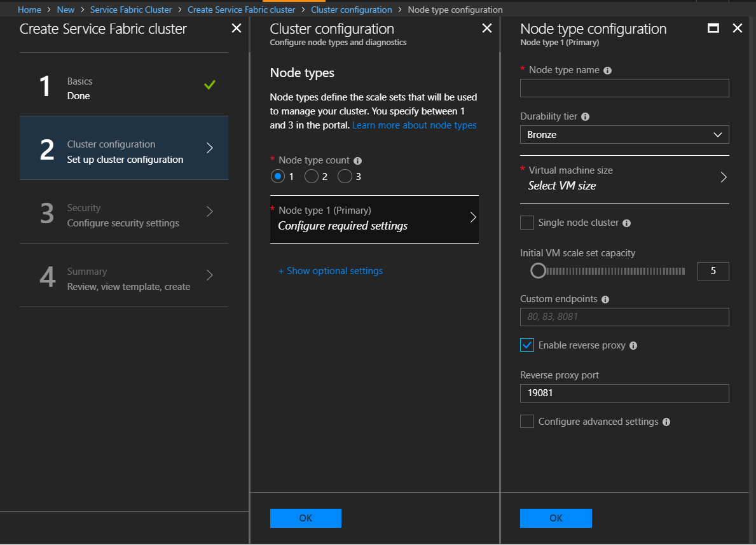Check the Single node cluster checkbox
756x545 pixels.
(x=527, y=223)
